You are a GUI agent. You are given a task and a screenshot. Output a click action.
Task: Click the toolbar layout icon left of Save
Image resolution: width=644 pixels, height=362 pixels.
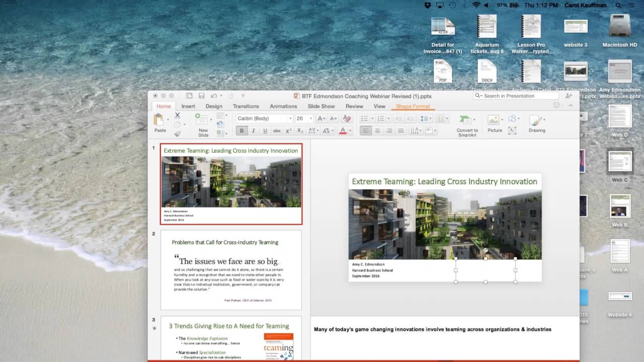(x=189, y=96)
